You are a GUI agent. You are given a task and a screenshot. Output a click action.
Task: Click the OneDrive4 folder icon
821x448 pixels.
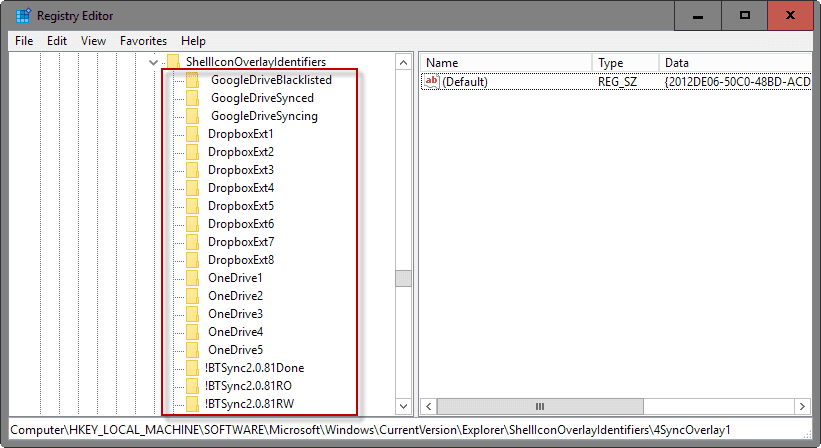[192, 331]
